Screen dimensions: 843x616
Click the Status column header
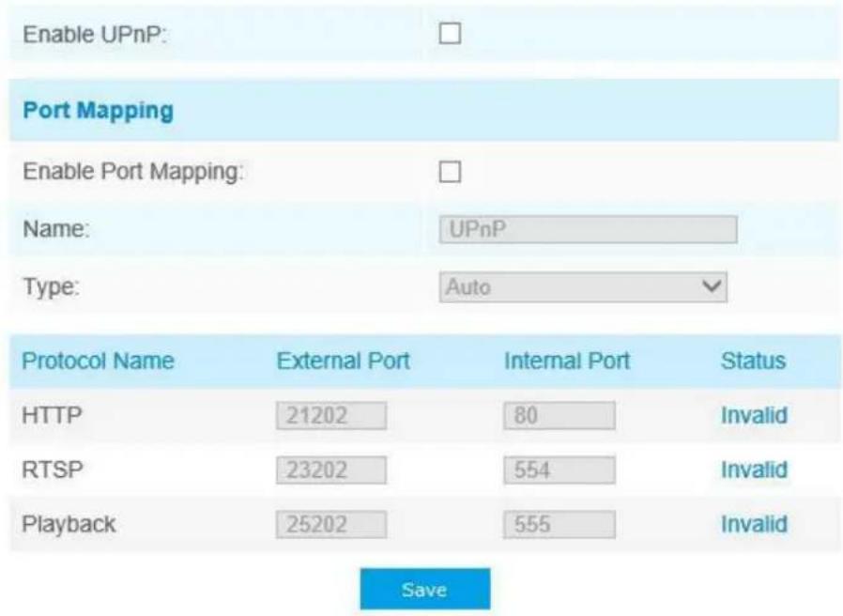753,361
